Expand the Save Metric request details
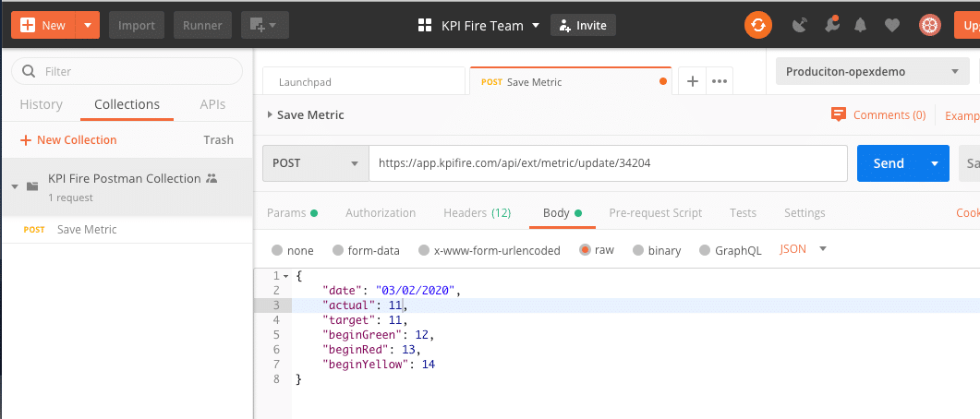The image size is (980, 419). point(270,115)
